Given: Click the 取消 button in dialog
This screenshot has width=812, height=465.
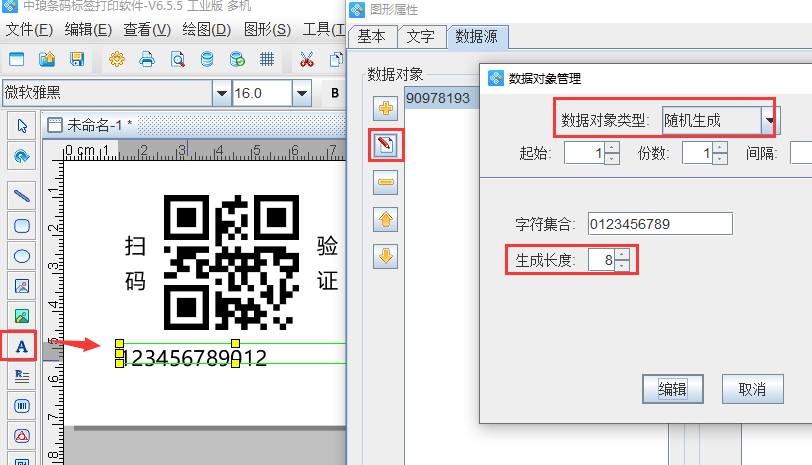Looking at the screenshot, I should point(751,389).
